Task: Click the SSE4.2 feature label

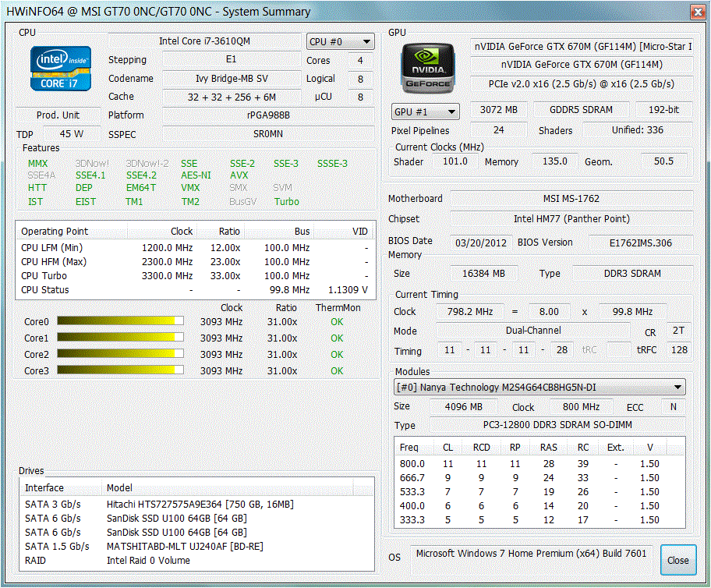Action: coord(141,175)
